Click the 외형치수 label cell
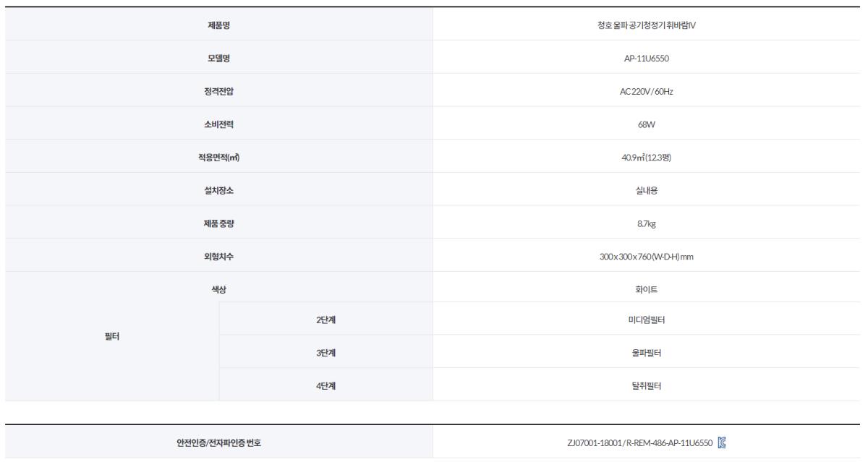Viewport: 868px width, 462px height. 218,257
